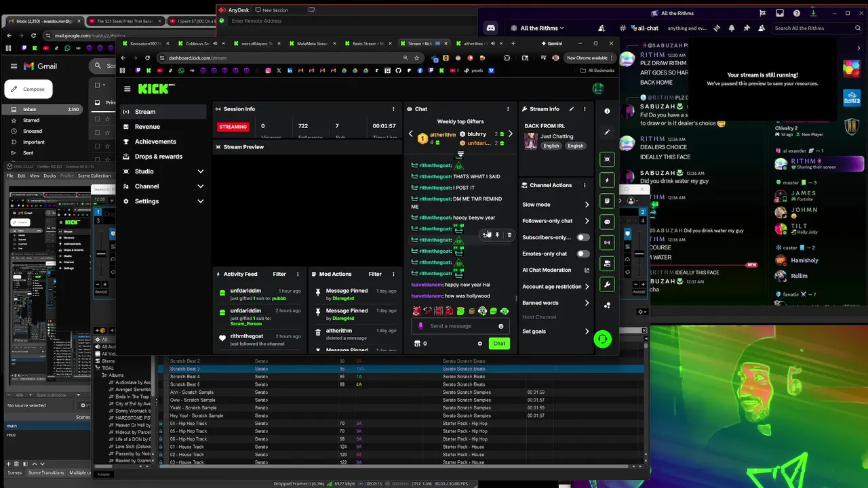Select Scratch Beat 3 row in Serato
This screenshot has width=868, height=488.
tap(400, 369)
